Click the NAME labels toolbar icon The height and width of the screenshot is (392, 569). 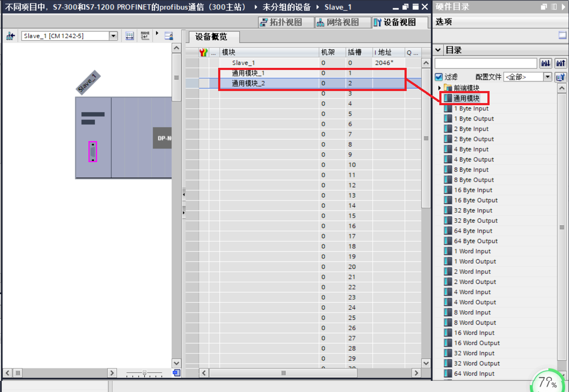pos(145,36)
